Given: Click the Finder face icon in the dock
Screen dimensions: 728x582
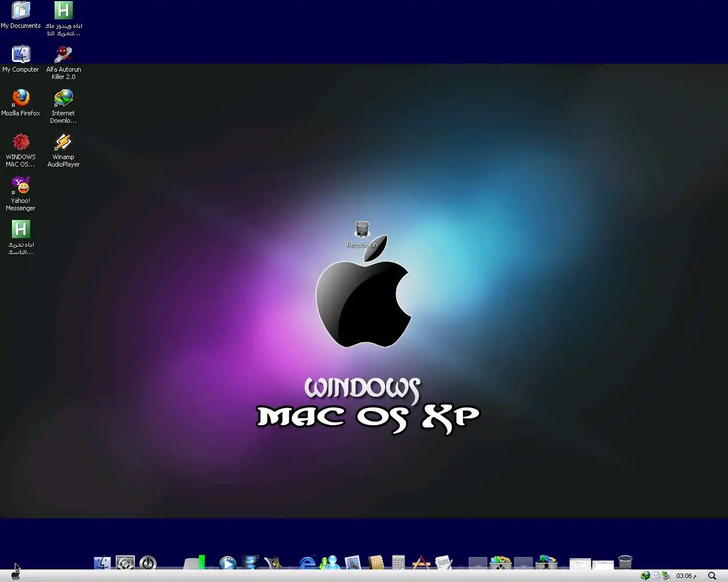Looking at the screenshot, I should (x=102, y=563).
